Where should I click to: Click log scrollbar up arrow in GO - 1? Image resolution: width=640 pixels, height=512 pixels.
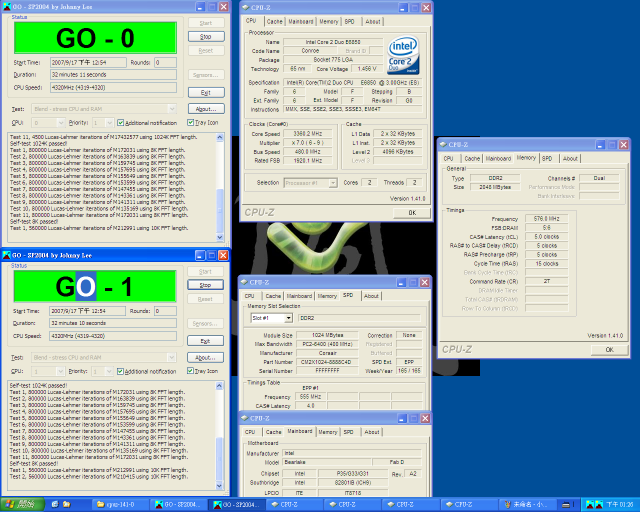click(219, 386)
